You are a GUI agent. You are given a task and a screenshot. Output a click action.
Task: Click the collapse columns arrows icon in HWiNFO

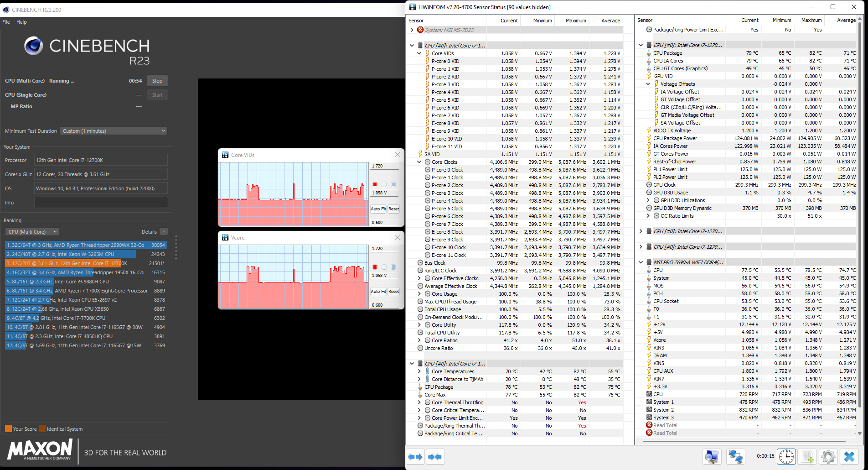[x=435, y=457]
